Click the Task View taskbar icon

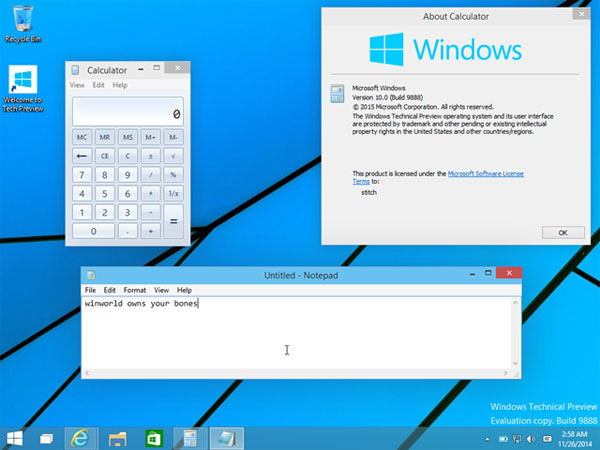[46, 437]
